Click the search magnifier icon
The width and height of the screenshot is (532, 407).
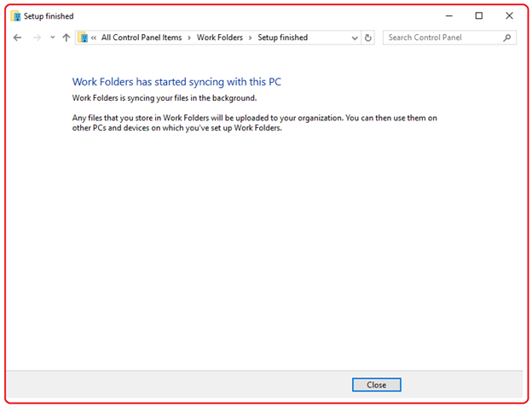pyautogui.click(x=507, y=38)
